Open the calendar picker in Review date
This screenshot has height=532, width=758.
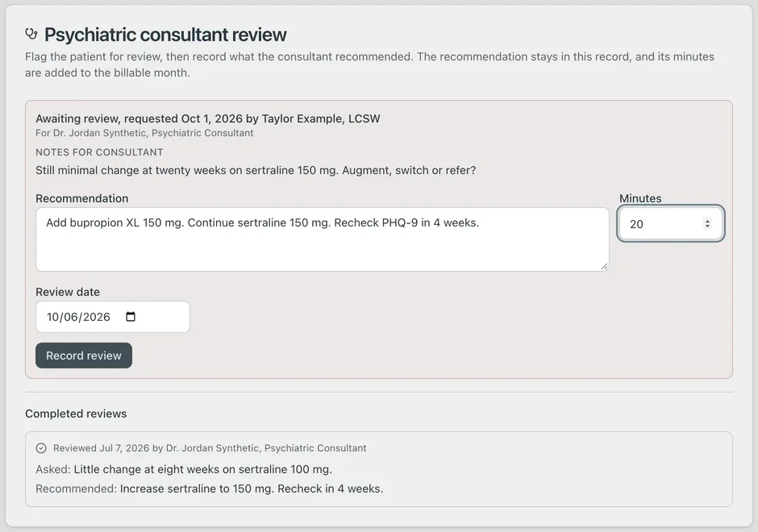pos(131,317)
